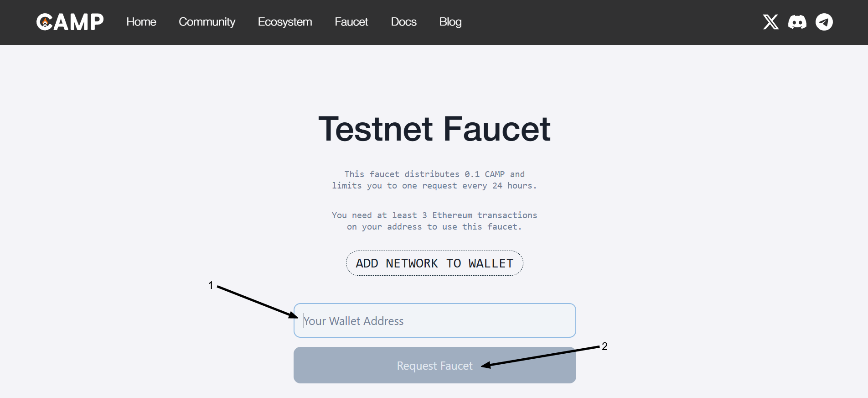
Task: Click the annotation number 1 label
Action: tap(211, 285)
